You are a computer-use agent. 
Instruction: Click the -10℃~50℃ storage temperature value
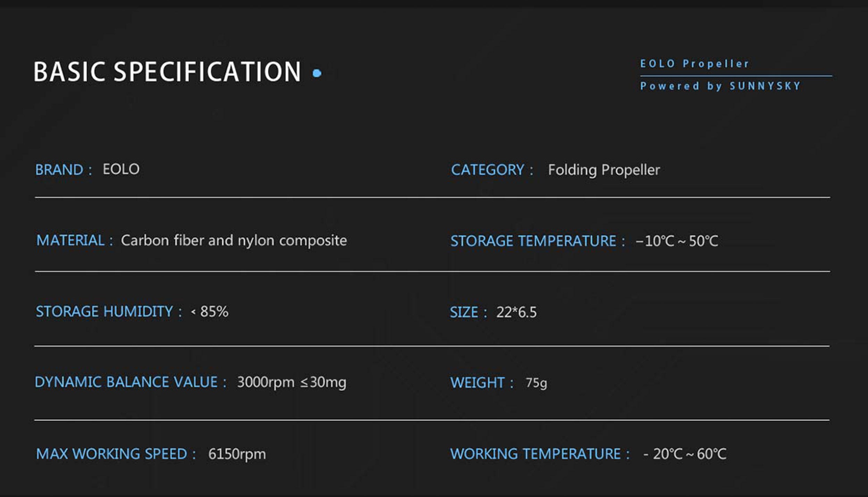(x=677, y=241)
